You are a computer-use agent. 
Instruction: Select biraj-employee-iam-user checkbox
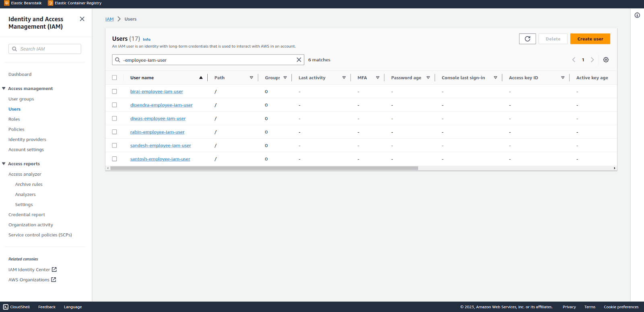(x=114, y=92)
